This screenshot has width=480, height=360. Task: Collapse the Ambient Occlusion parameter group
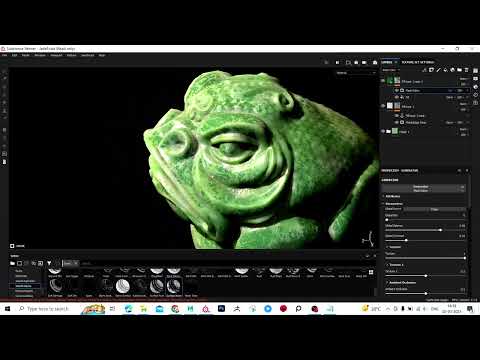point(401,283)
